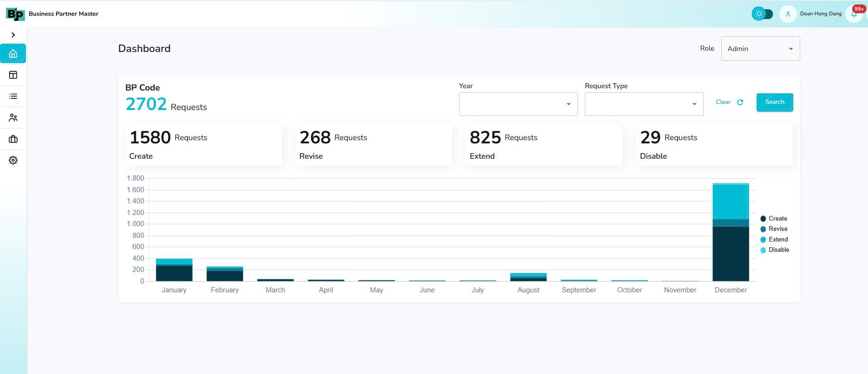Open the settings gear sidebar icon
This screenshot has width=868, height=374.
pos(13,161)
